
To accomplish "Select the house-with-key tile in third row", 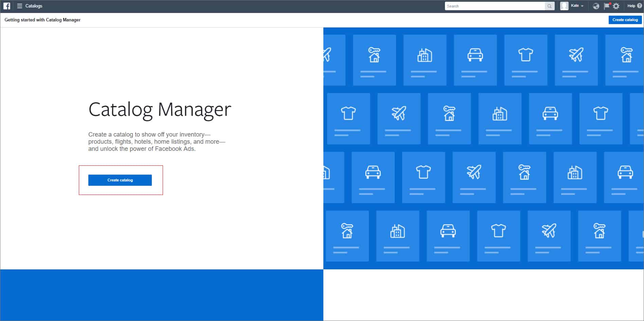I will [524, 177].
